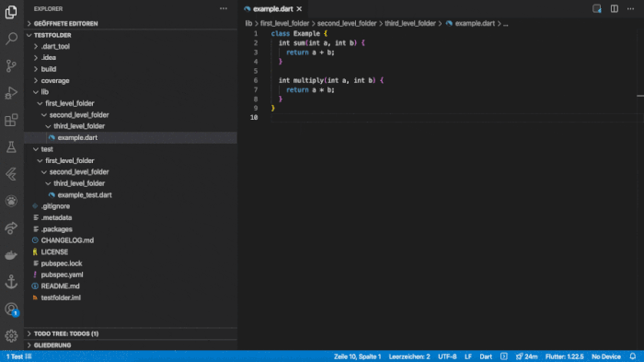
Task: Open pubspec.yaml file
Action: 131,274
